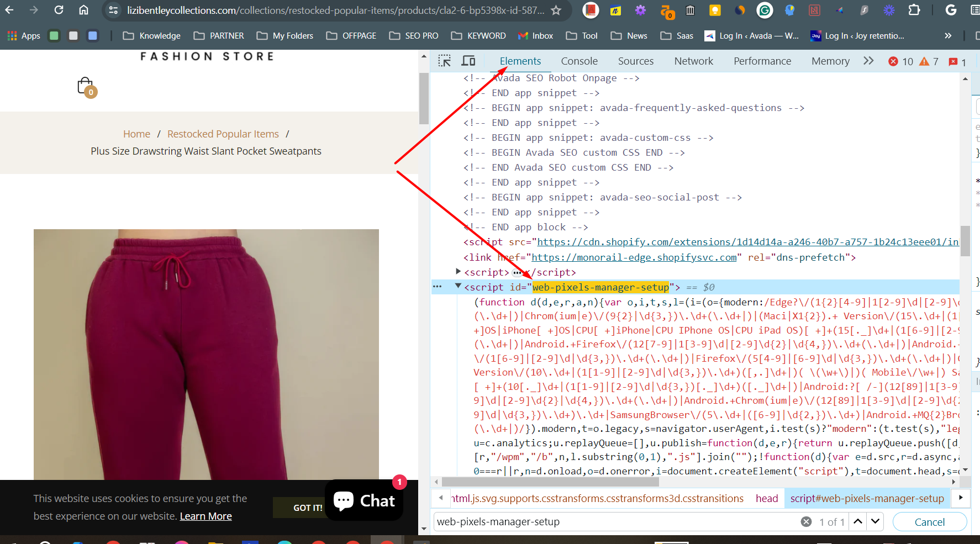980x544 pixels.
Task: Switch to the Console tab
Action: click(579, 61)
